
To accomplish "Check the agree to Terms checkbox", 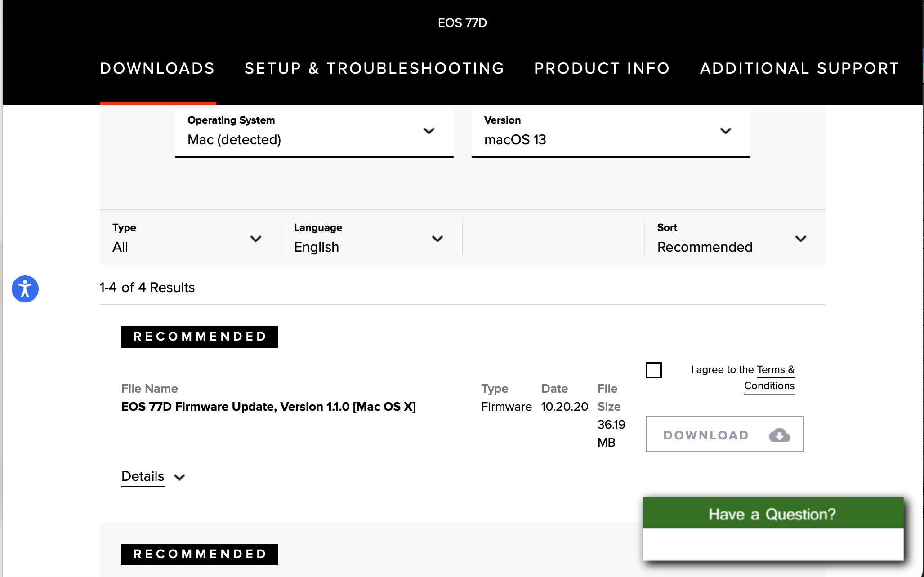I will click(x=653, y=370).
